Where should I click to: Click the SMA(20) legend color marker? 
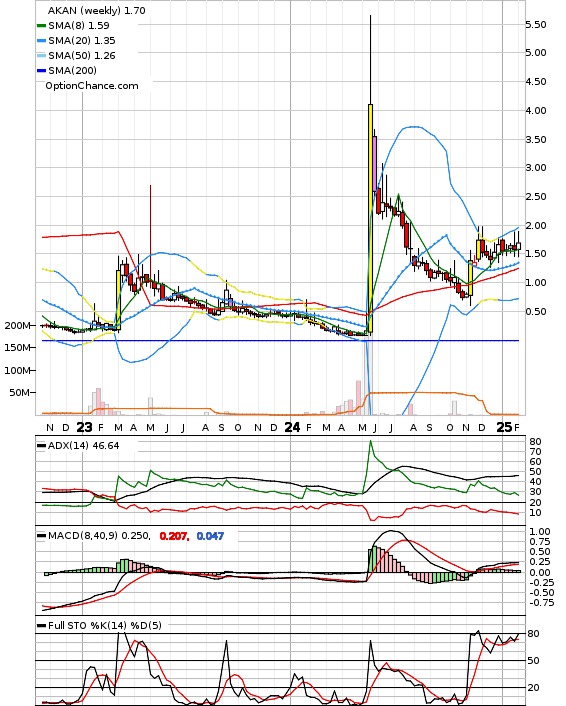[x=41, y=41]
